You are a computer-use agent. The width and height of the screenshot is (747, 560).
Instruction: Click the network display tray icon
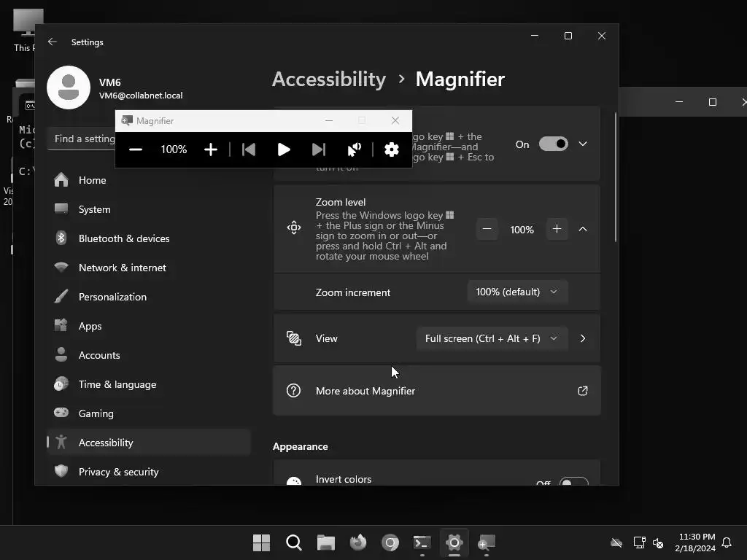(x=639, y=542)
